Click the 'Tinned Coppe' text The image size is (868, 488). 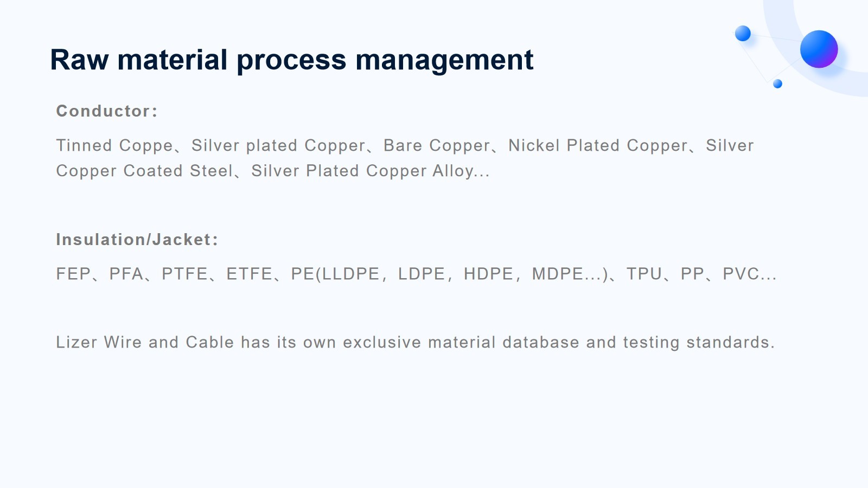[114, 146]
